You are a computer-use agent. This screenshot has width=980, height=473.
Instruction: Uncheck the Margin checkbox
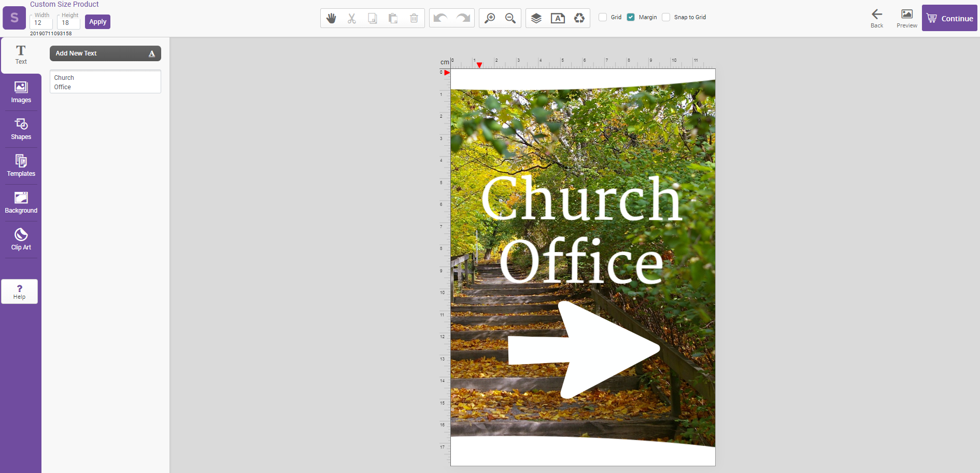(x=631, y=17)
